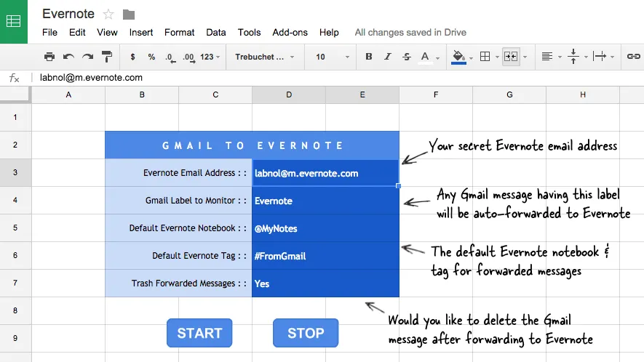Click 'All changes saved in Drive' status
The height and width of the screenshot is (362, 644).
pos(410,33)
